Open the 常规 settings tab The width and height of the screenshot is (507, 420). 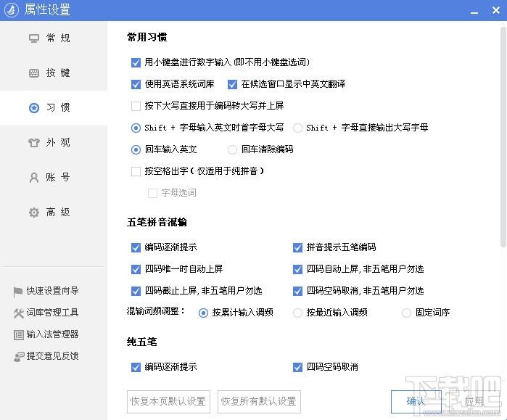tap(54, 38)
